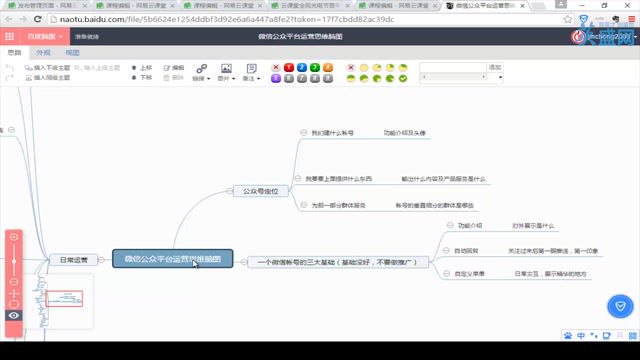Collapse the 自定义菜单 branch

tap(447, 273)
